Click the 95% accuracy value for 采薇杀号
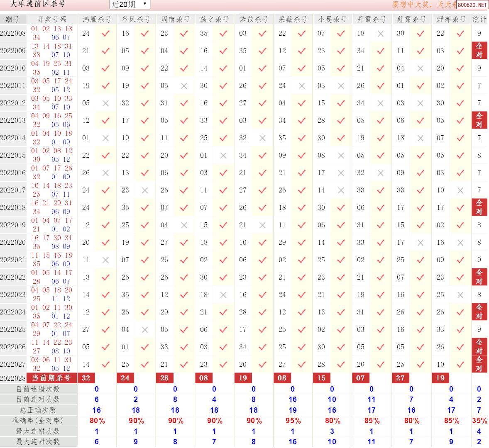 [x=293, y=421]
